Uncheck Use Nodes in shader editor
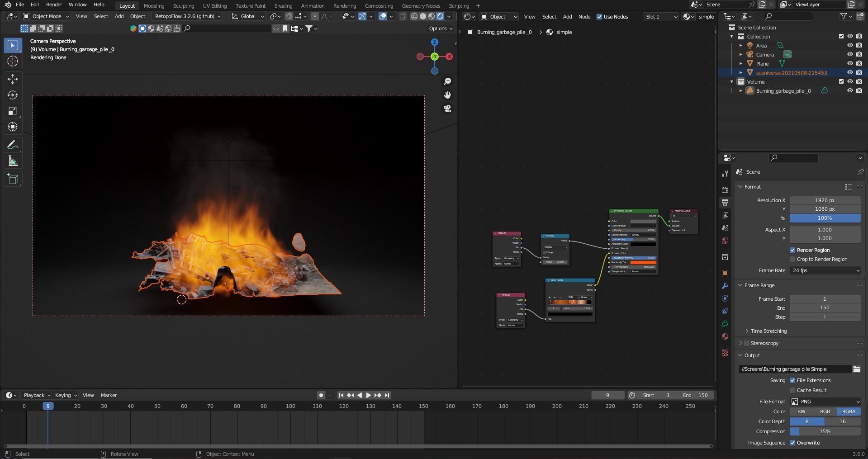 (x=599, y=17)
